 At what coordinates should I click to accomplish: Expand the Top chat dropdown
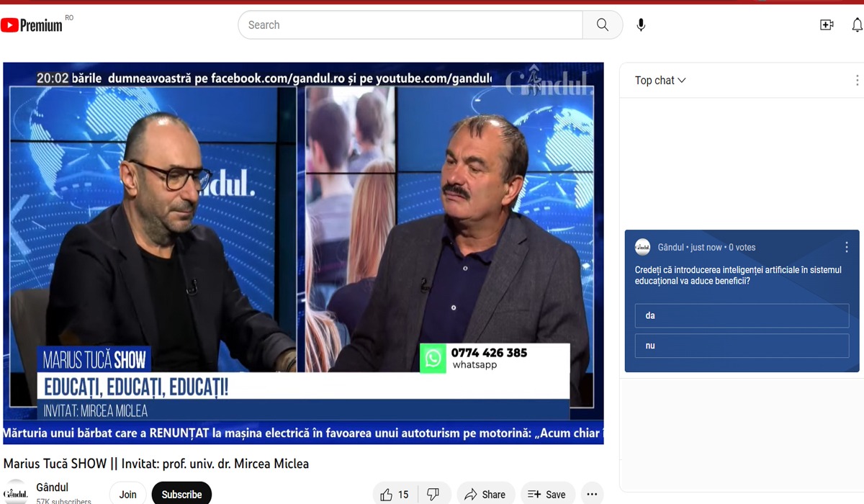pyautogui.click(x=660, y=81)
